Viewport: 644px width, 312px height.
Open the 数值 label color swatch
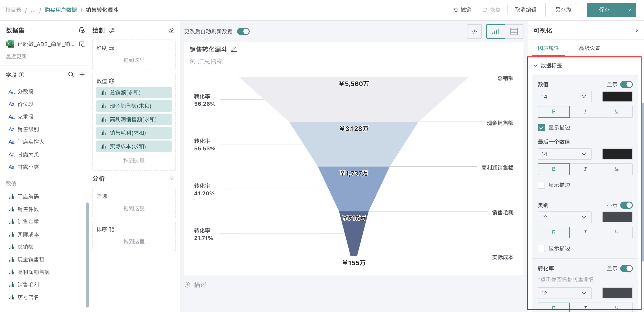pos(617,97)
